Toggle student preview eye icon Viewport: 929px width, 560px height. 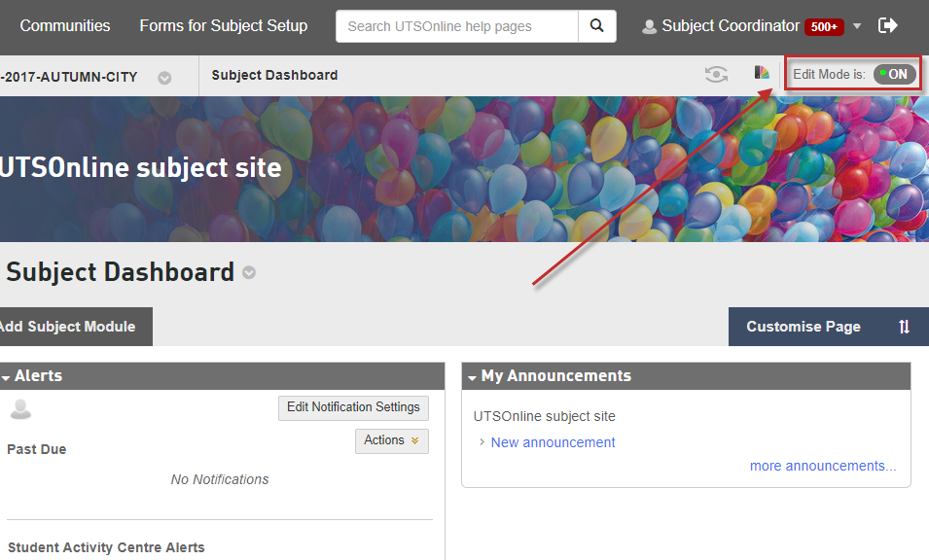pos(716,75)
